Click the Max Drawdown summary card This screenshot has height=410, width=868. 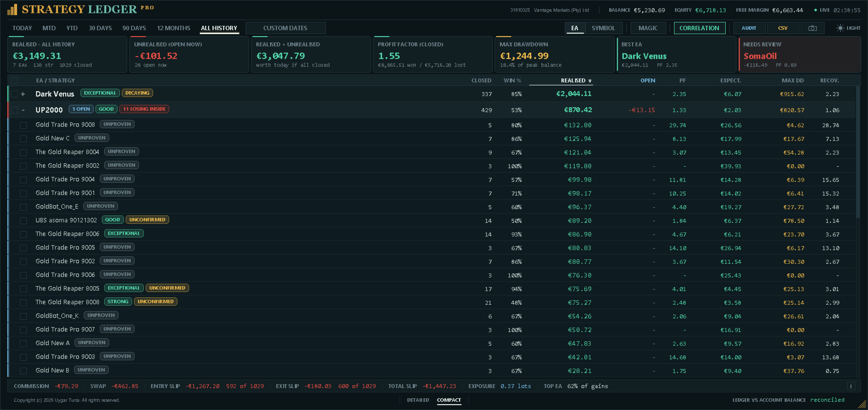[554, 55]
